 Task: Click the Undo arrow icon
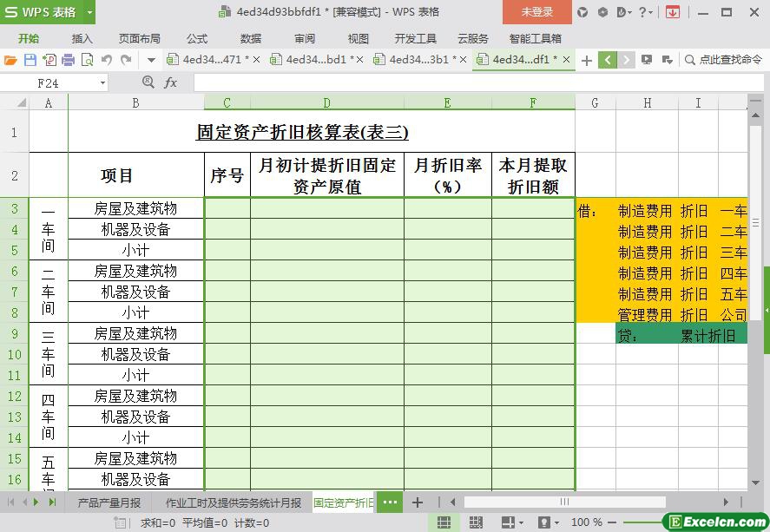tap(107, 60)
